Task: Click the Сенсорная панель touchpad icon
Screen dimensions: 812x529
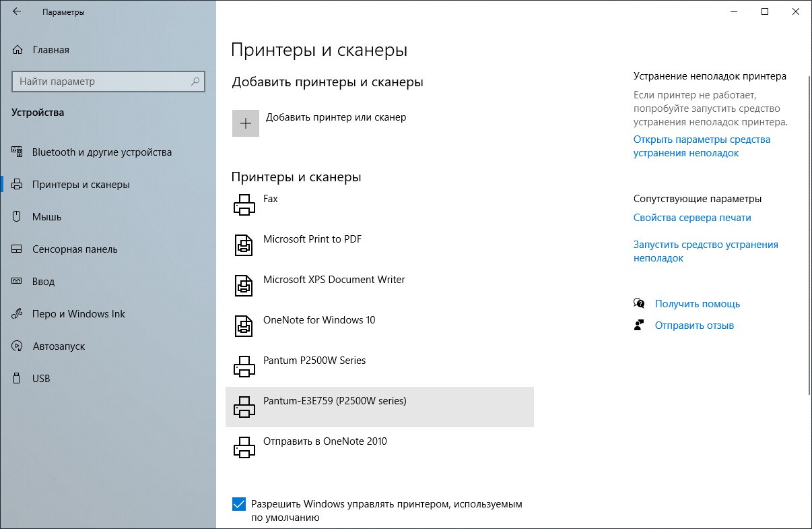Action: [x=18, y=249]
